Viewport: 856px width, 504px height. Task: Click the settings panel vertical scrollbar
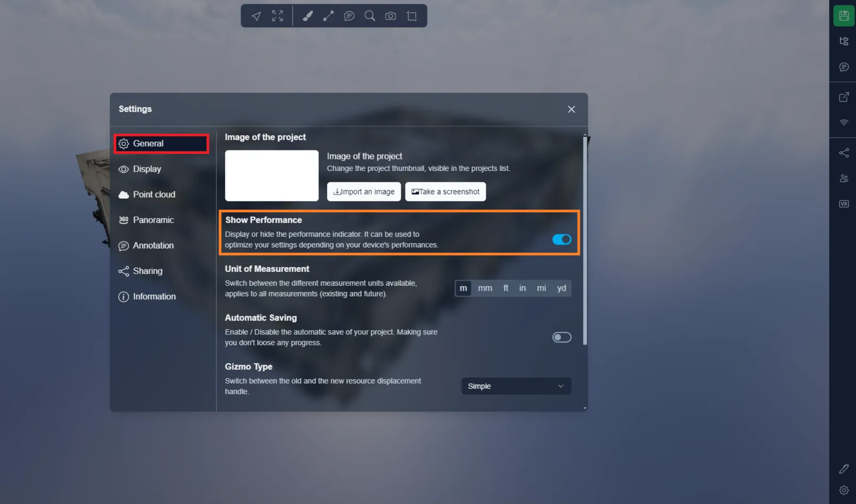pyautogui.click(x=585, y=240)
